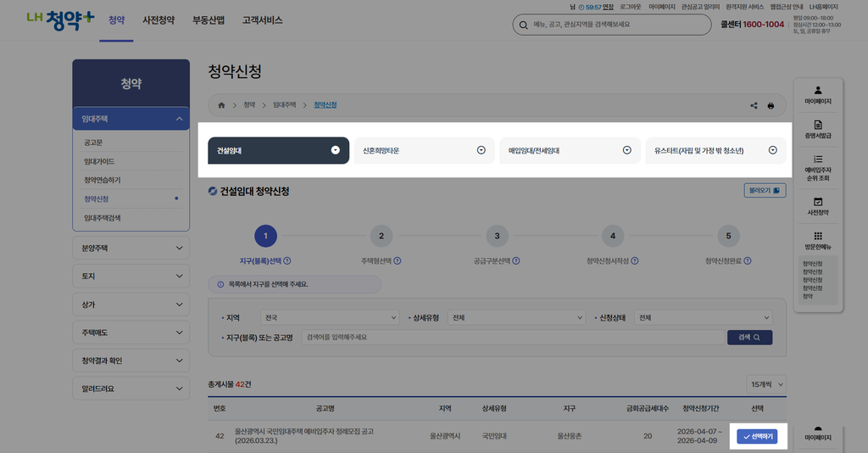
Task: Open 방문한메뉴 grid icon
Action: coord(818,236)
